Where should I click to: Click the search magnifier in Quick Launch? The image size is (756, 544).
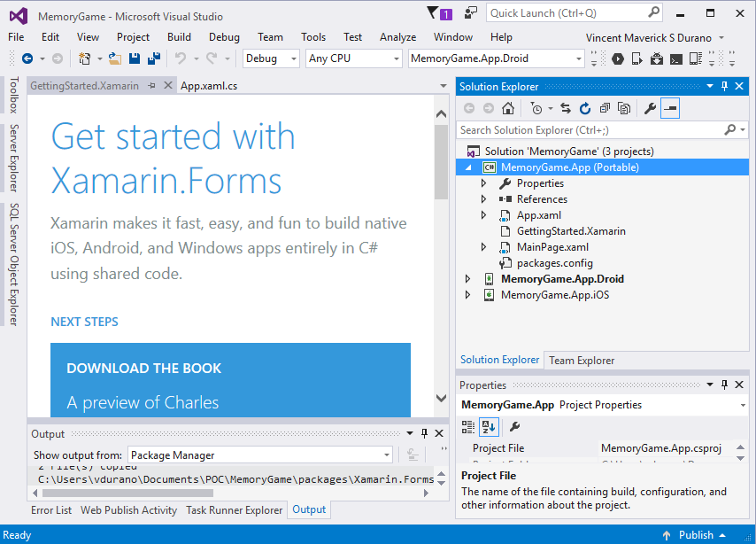tap(654, 12)
